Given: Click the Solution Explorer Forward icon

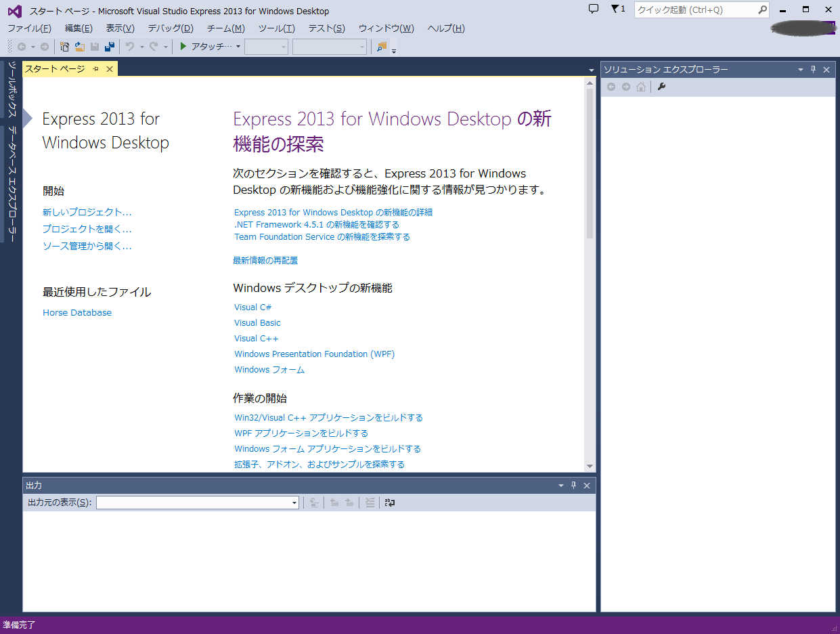Looking at the screenshot, I should 626,87.
